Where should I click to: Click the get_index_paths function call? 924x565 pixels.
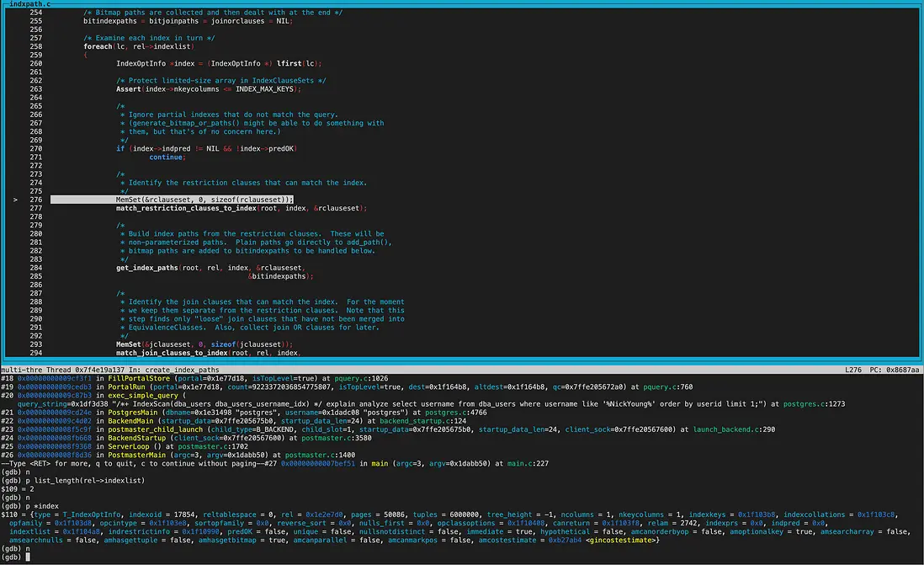point(147,268)
